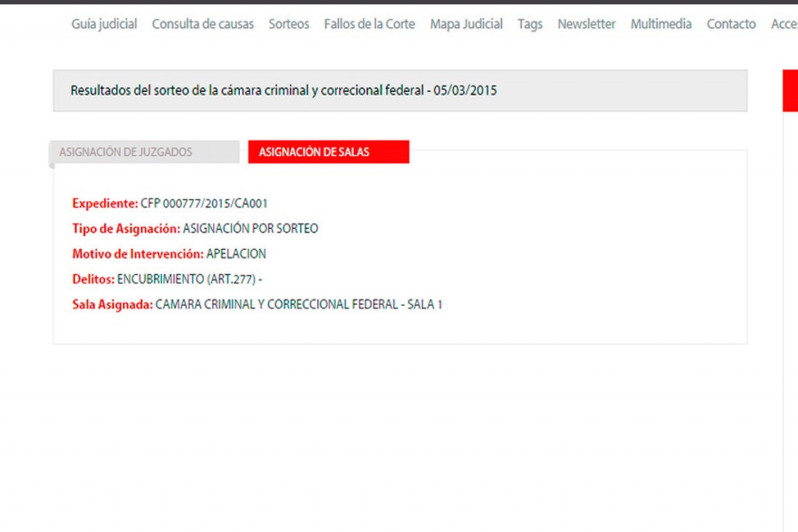The height and width of the screenshot is (532, 798).
Task: Click the Tipo de Asignación label
Action: (x=126, y=228)
